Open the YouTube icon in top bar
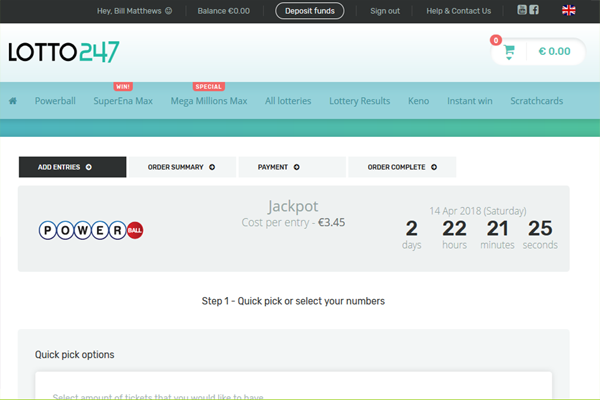 coord(522,10)
